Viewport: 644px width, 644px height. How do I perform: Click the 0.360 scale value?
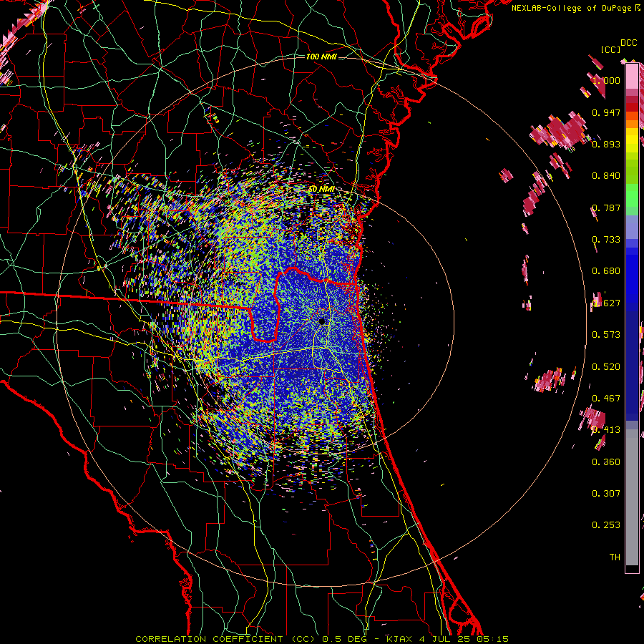coord(606,462)
